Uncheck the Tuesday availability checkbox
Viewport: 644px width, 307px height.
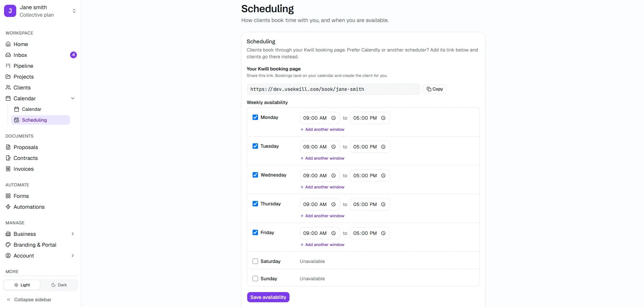[255, 146]
